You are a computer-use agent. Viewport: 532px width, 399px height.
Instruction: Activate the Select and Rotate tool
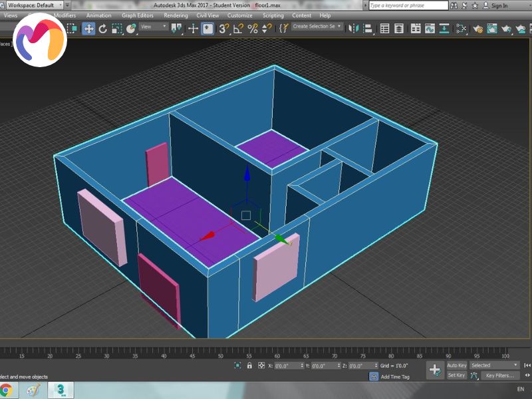103,29
